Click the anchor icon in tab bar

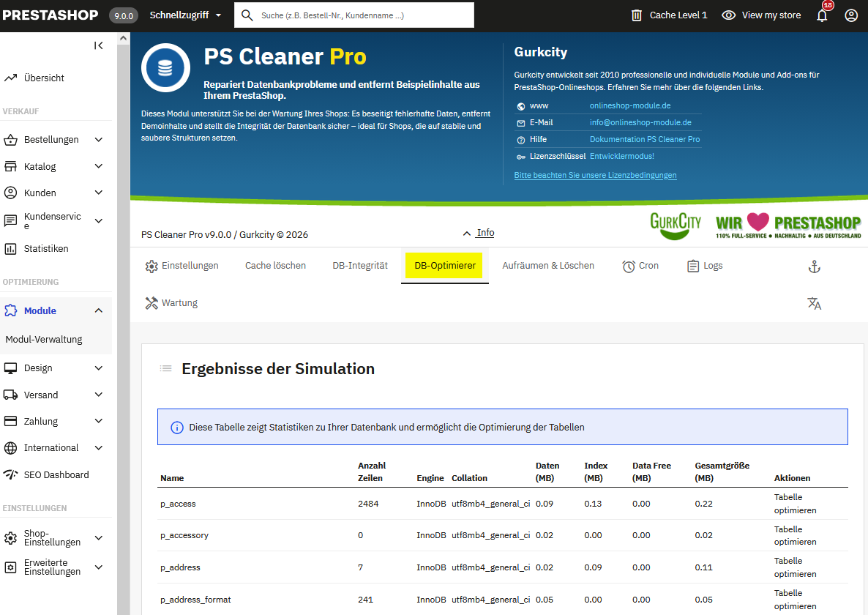[814, 266]
